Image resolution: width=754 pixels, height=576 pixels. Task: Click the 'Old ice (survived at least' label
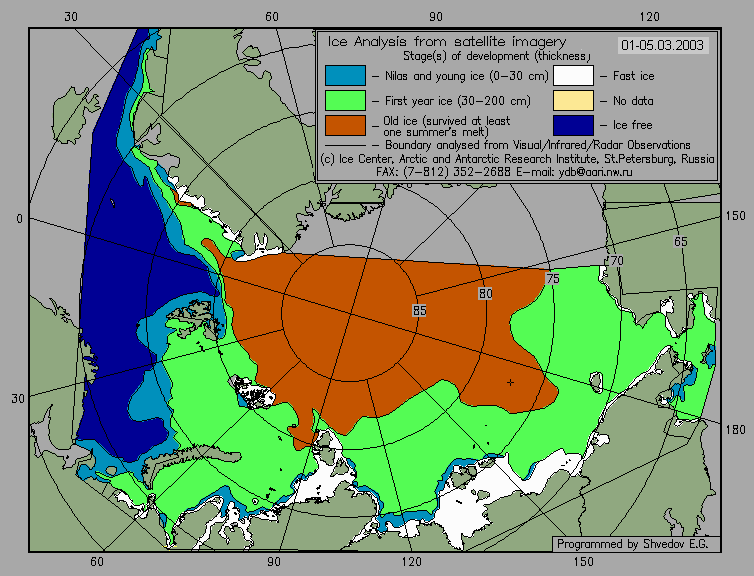pos(446,121)
